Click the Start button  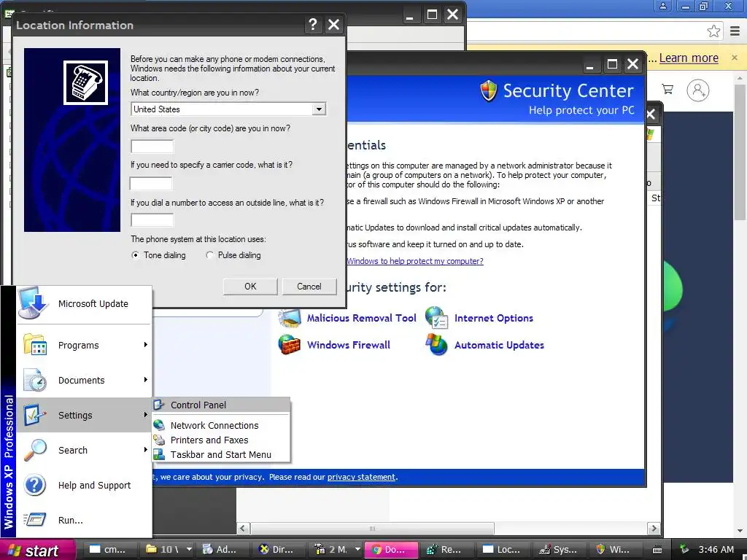[38, 550]
